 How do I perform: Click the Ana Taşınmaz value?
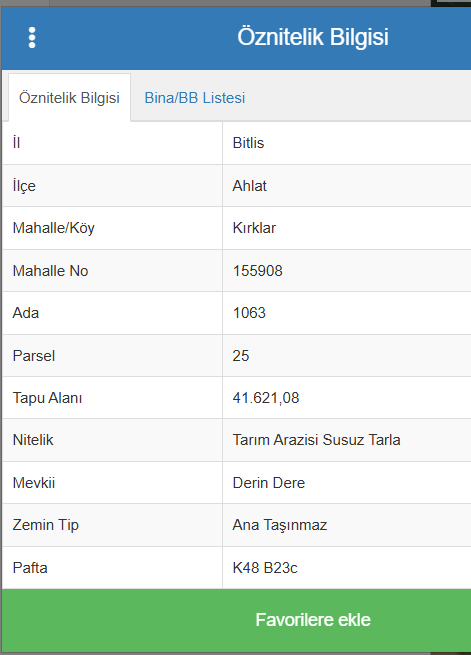pyautogui.click(x=280, y=525)
